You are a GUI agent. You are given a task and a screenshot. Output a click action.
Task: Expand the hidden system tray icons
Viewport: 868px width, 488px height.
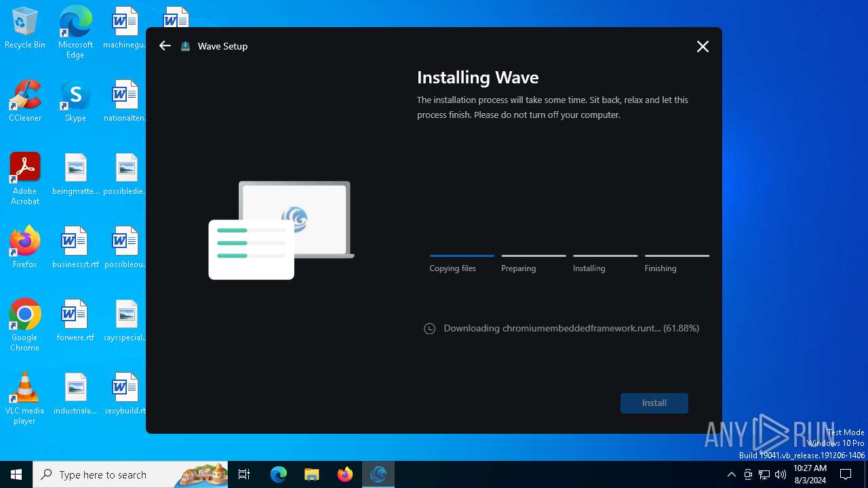click(731, 474)
